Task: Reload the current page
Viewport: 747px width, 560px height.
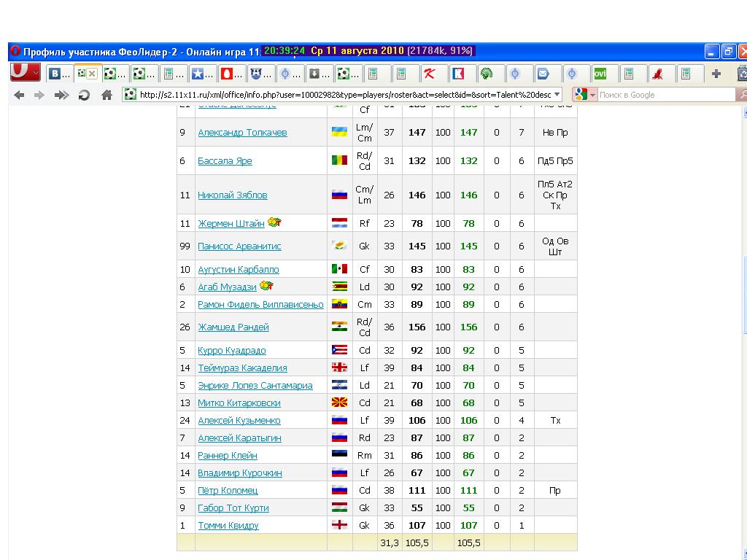Action: (x=83, y=95)
